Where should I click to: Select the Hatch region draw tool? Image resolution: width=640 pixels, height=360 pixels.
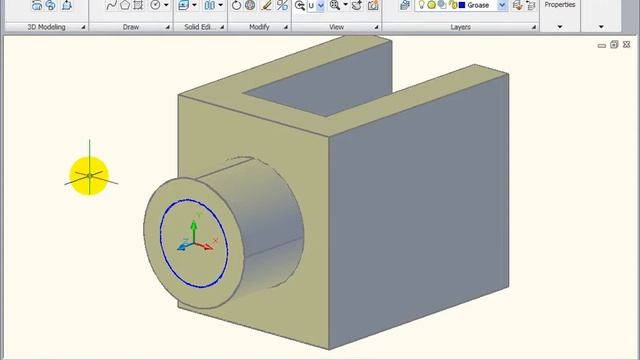pyautogui.click(x=138, y=5)
